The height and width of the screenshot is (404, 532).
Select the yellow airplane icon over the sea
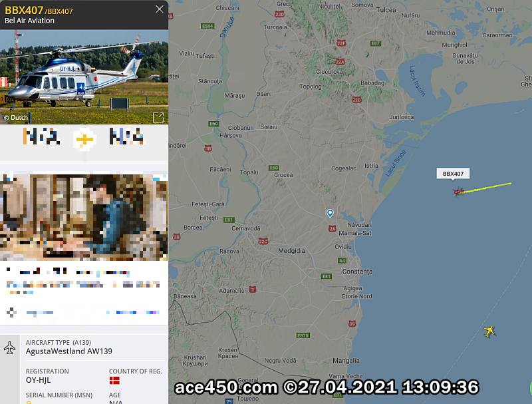(489, 331)
